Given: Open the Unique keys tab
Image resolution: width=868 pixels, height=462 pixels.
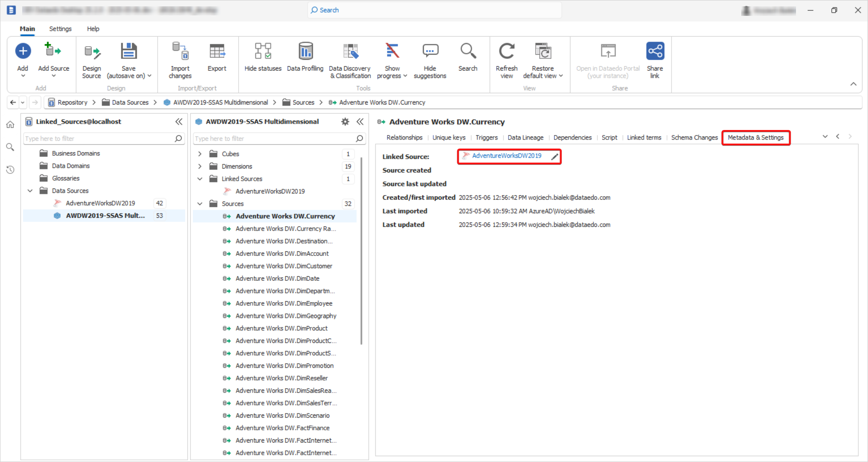Looking at the screenshot, I should (449, 138).
